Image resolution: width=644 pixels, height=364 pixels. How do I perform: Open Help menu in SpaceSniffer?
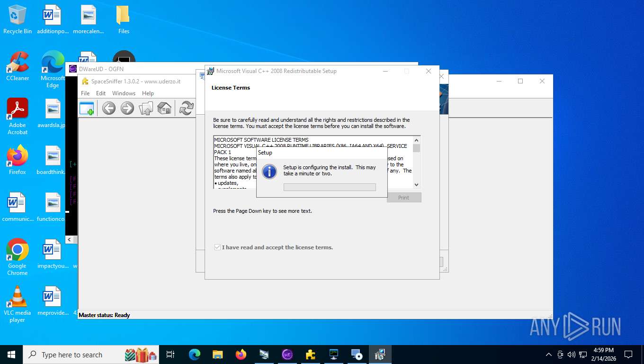click(148, 93)
